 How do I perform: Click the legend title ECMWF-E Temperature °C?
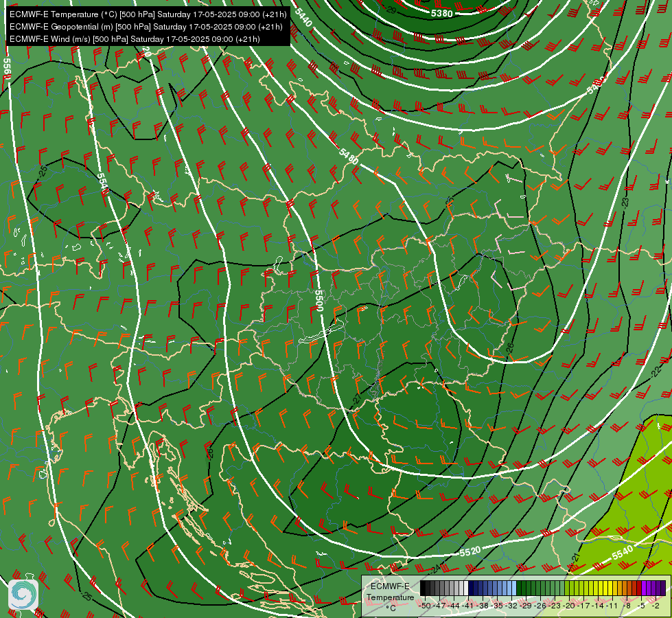point(390,597)
